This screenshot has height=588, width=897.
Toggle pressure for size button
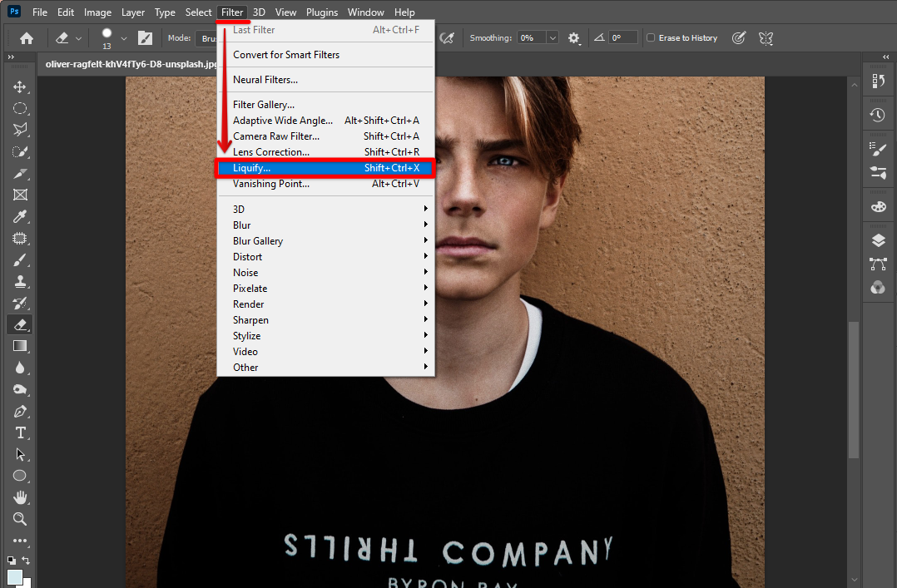click(737, 38)
